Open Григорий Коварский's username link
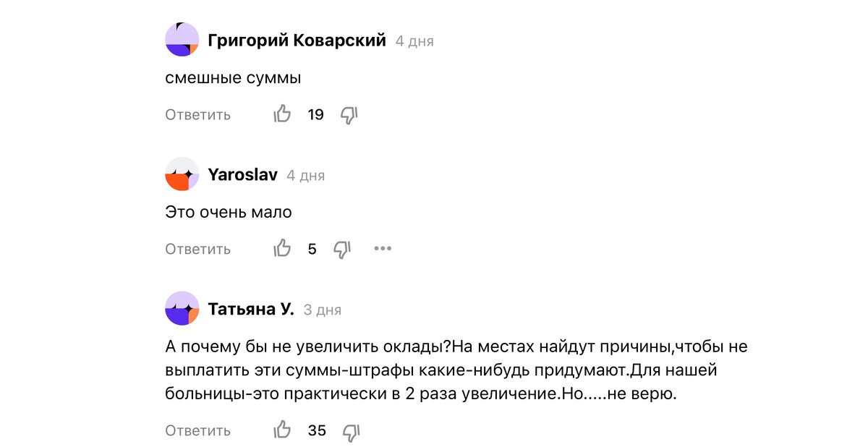Screen dimensions: 868x447 296,41
